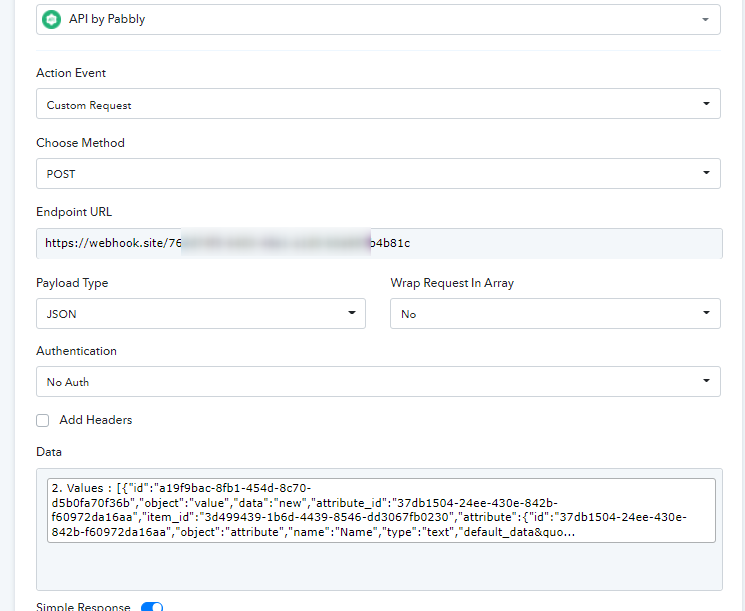
Task: Expand the Action Event dropdown showing Custom Request
Action: (x=378, y=104)
